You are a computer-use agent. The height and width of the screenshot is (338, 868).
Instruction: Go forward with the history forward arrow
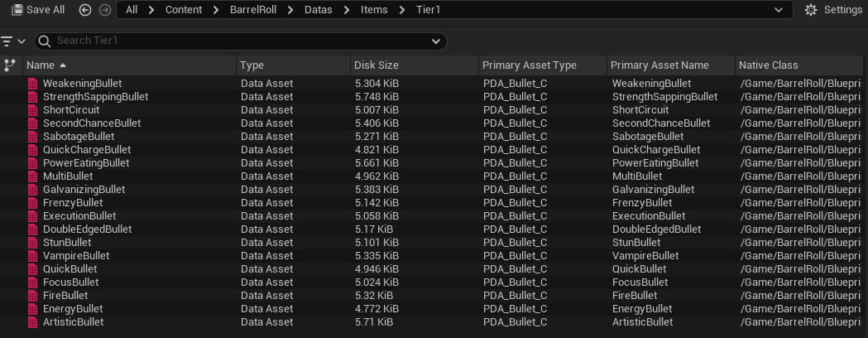tap(104, 10)
